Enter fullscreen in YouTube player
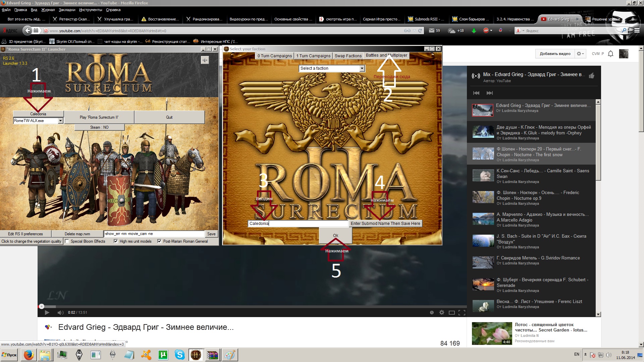Image resolution: width=644 pixels, height=362 pixels. [462, 312]
